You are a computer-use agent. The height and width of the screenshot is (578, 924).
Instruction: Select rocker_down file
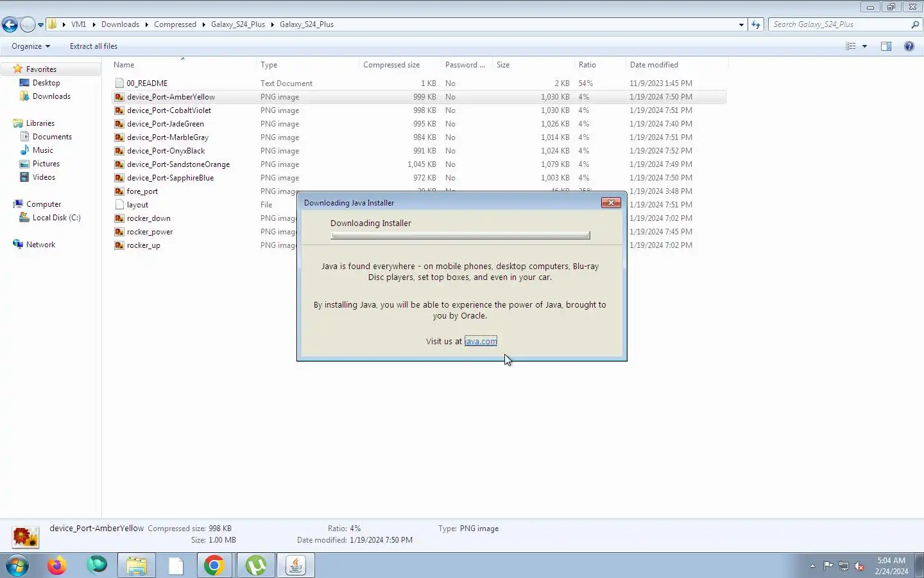148,218
